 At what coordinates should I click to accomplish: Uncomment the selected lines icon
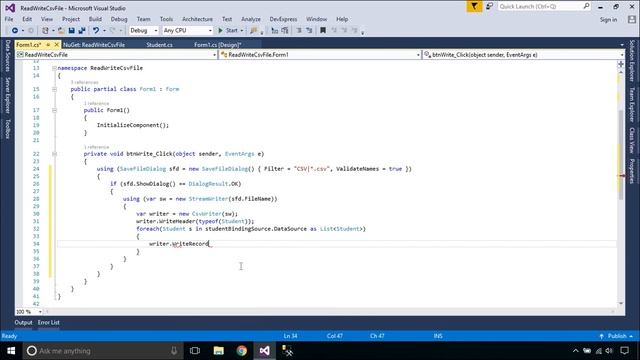coord(285,31)
